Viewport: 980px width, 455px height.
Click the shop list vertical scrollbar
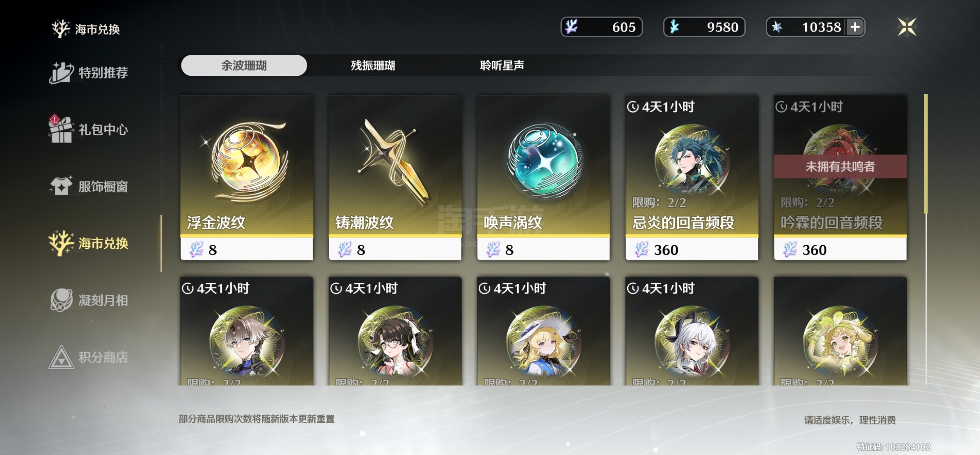[x=926, y=239]
